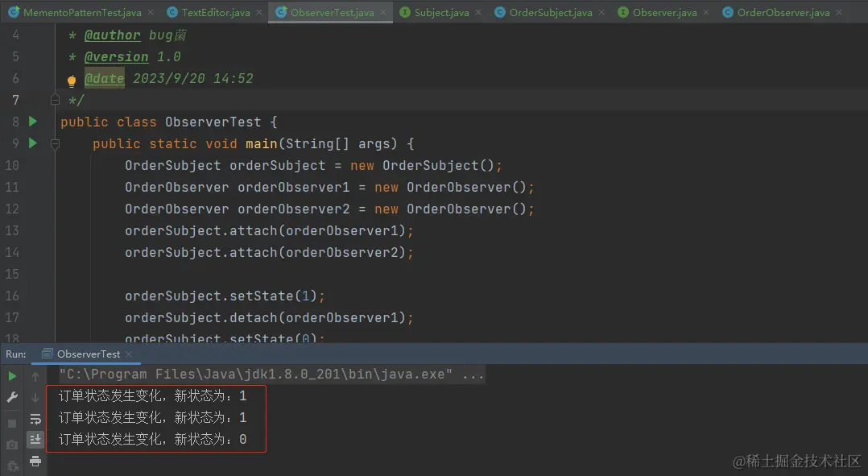Click the down arrow in run console
Screen dimensions: 868x476
click(35, 397)
